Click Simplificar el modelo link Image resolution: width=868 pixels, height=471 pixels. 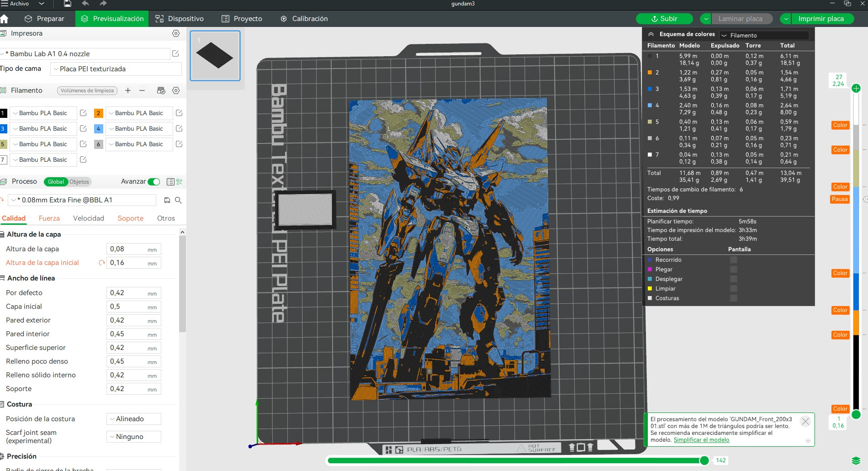[x=701, y=440]
